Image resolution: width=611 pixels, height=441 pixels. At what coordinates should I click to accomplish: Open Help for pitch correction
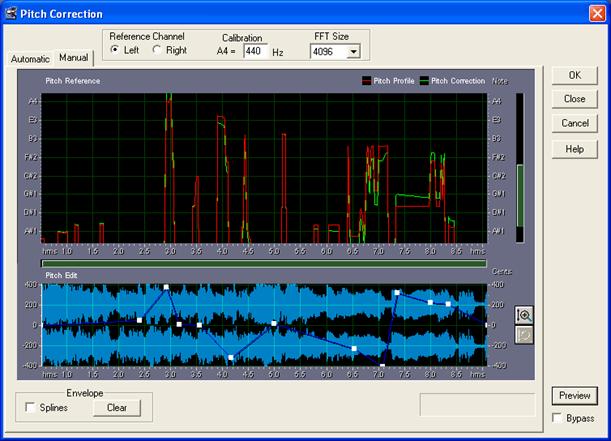coord(574,148)
